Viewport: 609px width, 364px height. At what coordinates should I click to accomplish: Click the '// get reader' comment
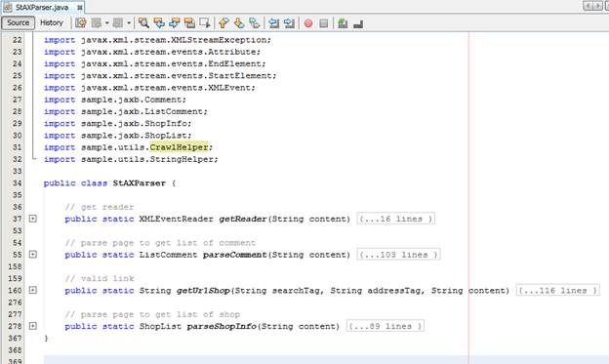point(100,207)
